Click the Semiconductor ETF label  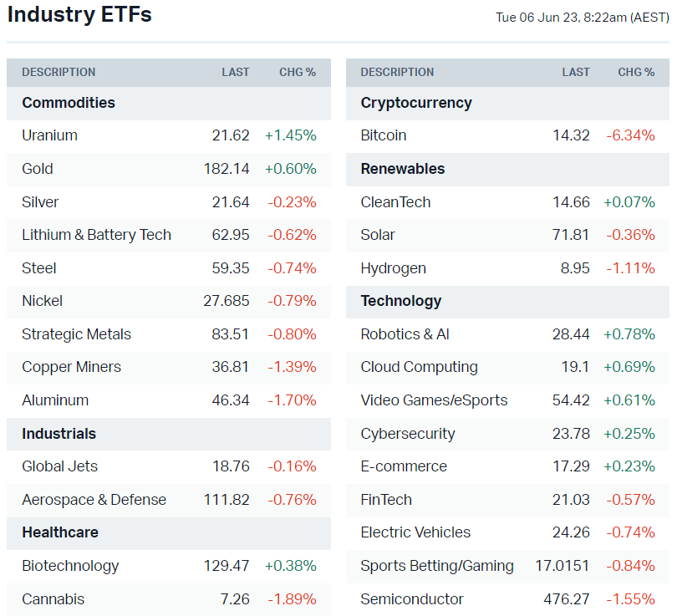(x=412, y=599)
